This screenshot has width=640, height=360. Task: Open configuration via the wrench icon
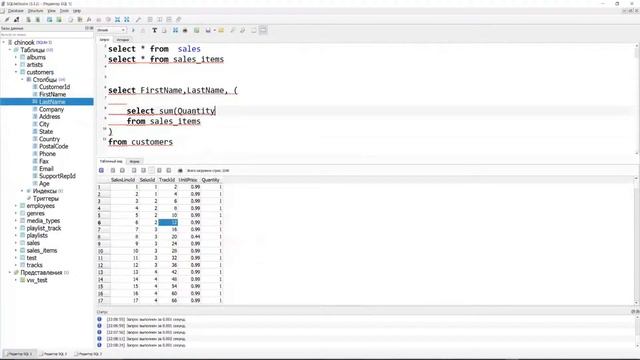[138, 20]
